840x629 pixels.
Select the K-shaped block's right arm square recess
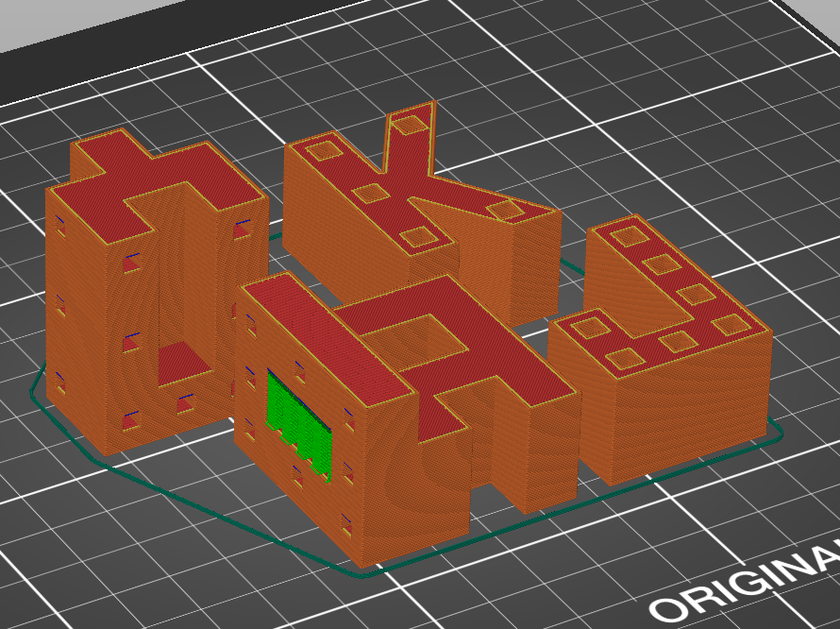tap(505, 209)
